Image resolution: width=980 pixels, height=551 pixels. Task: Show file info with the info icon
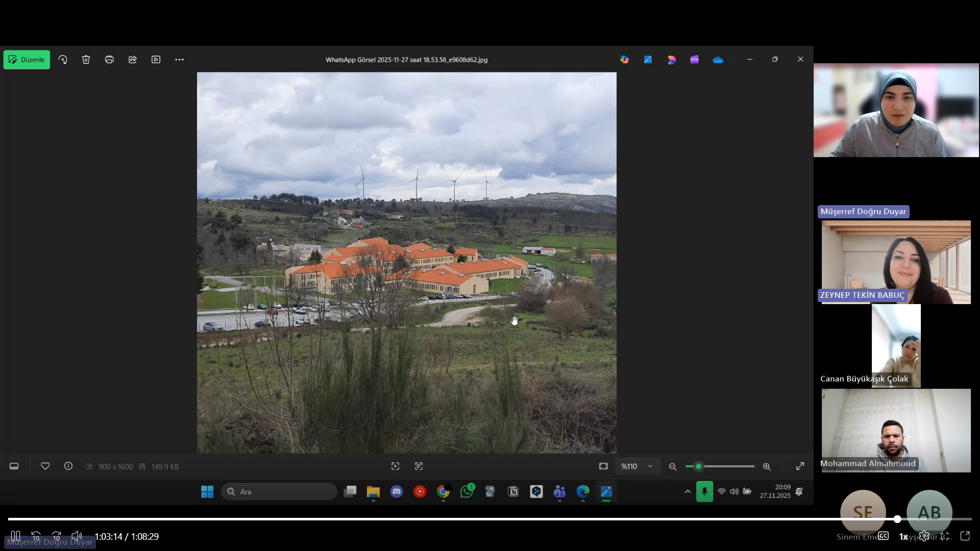point(68,466)
